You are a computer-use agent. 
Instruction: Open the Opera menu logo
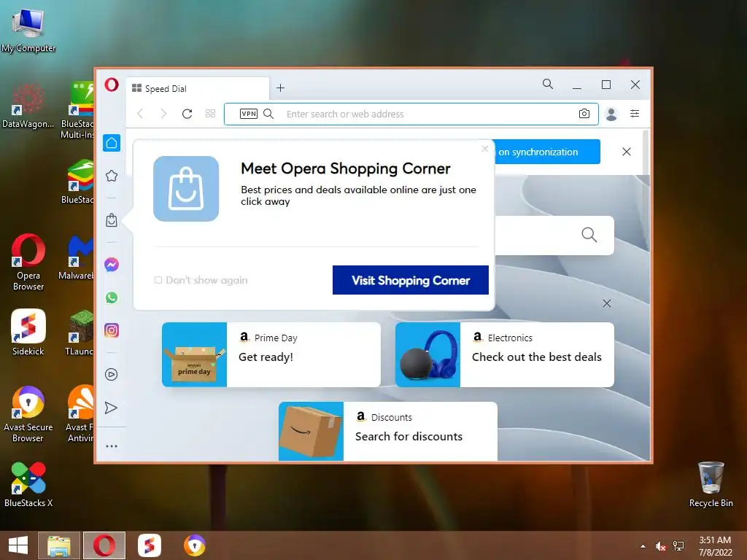point(112,85)
